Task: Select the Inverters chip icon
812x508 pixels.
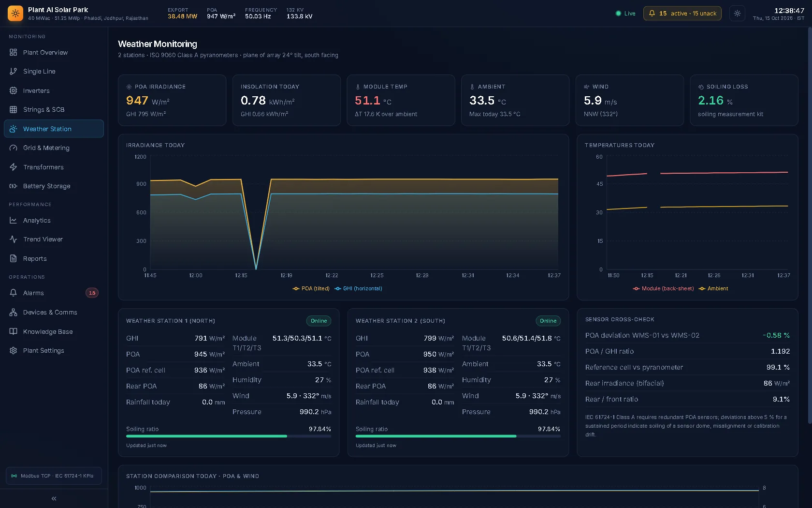Action: click(x=14, y=90)
